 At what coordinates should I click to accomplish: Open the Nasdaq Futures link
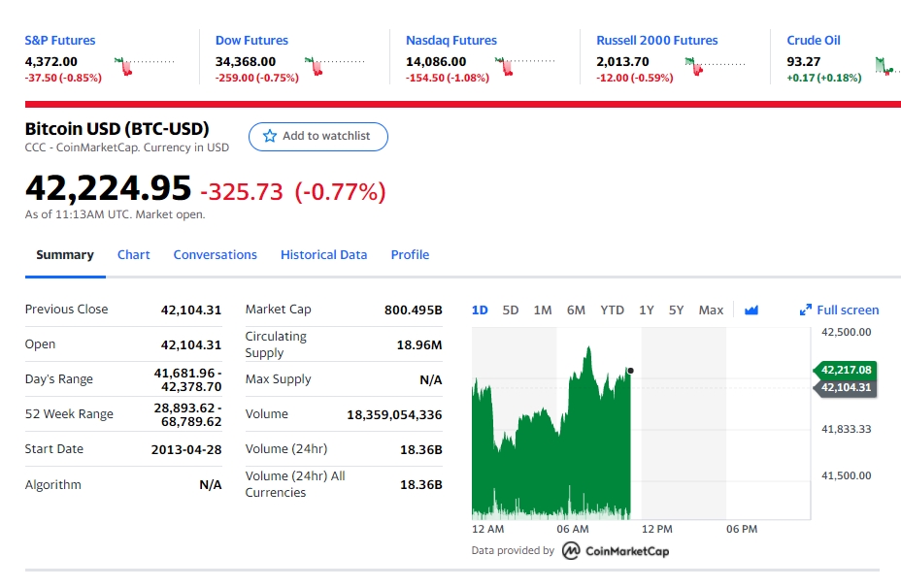point(451,40)
